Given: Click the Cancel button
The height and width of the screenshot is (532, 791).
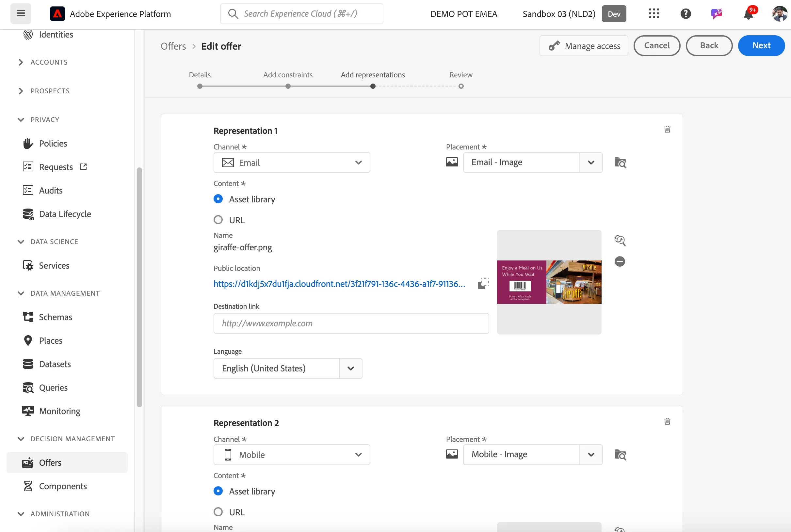Looking at the screenshot, I should (656, 45).
